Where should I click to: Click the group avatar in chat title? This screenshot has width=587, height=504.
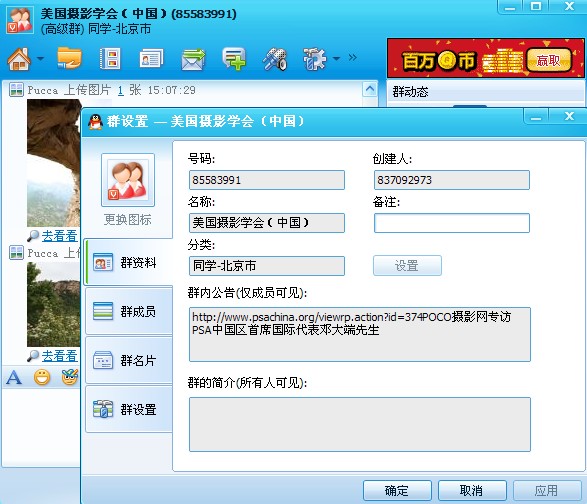tap(19, 20)
